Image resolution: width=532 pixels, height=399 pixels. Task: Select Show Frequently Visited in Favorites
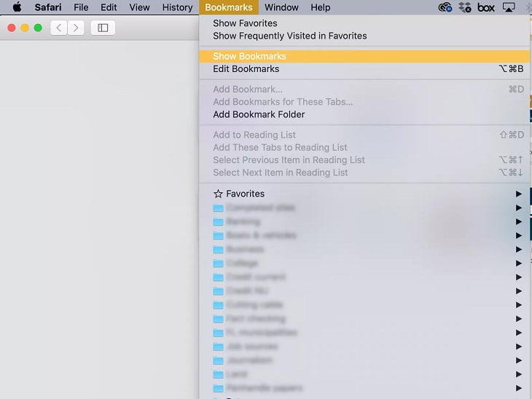(x=364, y=36)
